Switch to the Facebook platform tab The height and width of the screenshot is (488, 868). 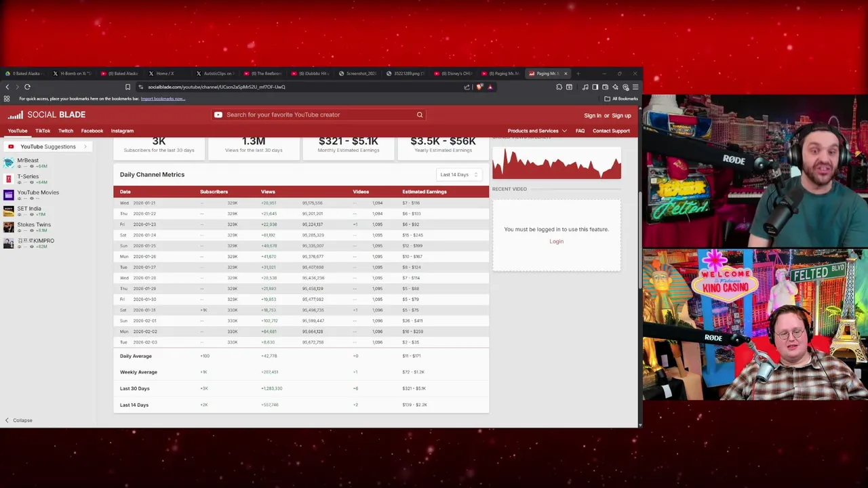(x=92, y=131)
